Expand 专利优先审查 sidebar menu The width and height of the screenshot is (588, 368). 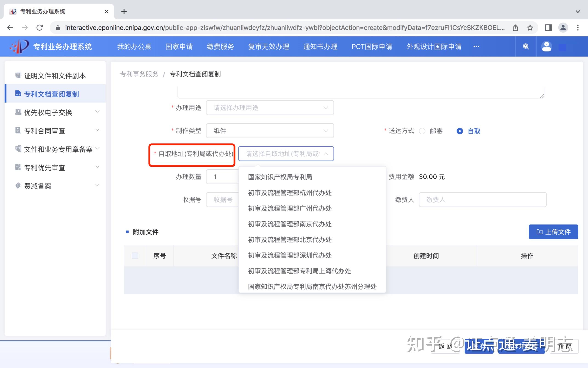coord(97,167)
